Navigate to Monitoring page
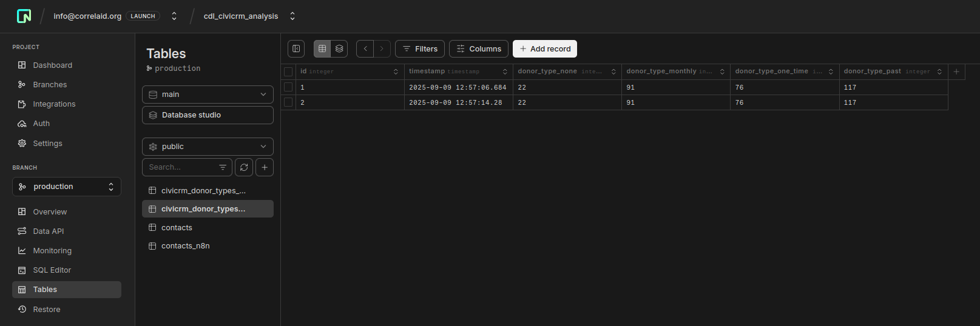The height and width of the screenshot is (326, 980). point(52,251)
